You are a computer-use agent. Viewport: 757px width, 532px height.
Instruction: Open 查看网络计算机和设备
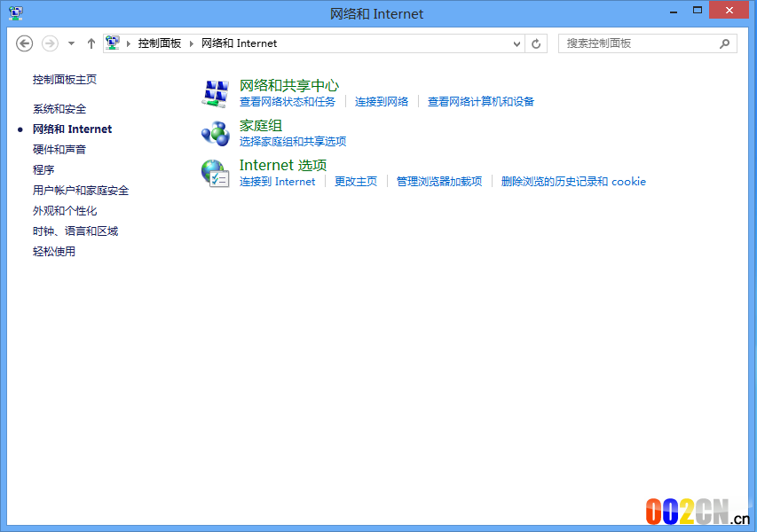481,102
